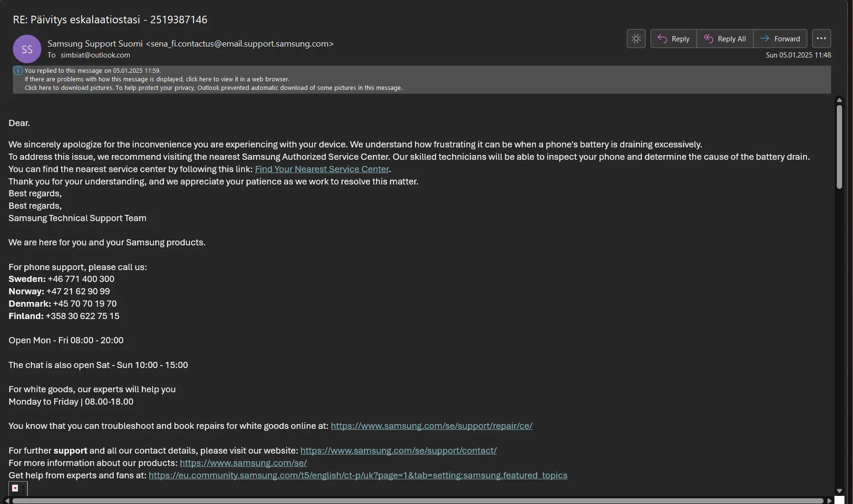The width and height of the screenshot is (853, 504).
Task: Click the Reply All button
Action: tap(725, 39)
